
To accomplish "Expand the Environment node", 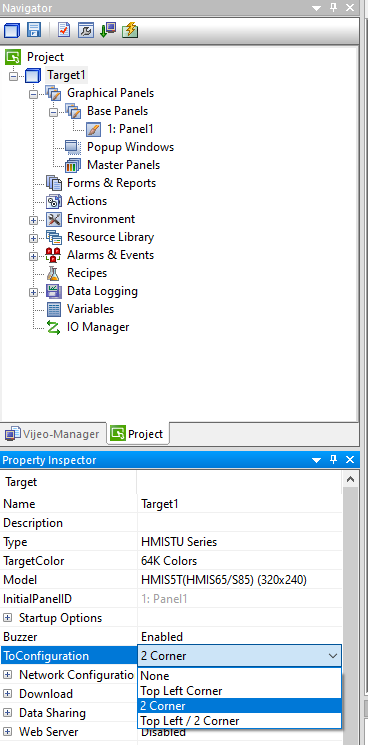I will (x=33, y=220).
